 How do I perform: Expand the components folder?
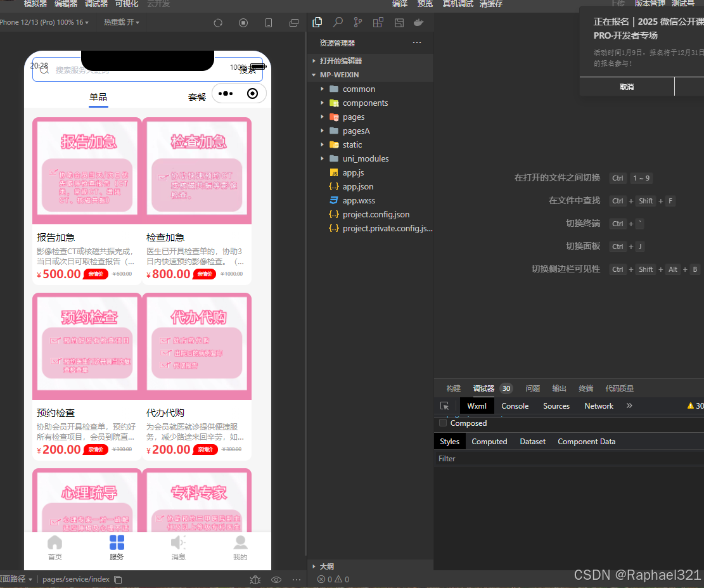(371, 103)
